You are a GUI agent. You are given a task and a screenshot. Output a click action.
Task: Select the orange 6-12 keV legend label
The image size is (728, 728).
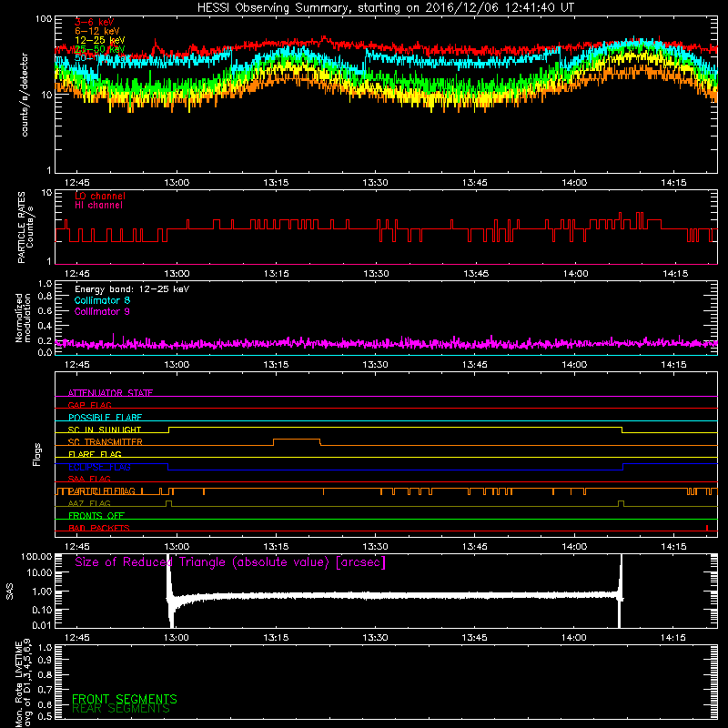pyautogui.click(x=97, y=31)
